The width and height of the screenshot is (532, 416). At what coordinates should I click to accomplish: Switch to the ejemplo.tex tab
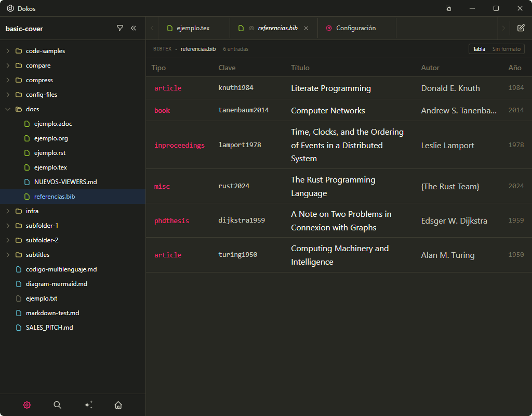coord(193,28)
